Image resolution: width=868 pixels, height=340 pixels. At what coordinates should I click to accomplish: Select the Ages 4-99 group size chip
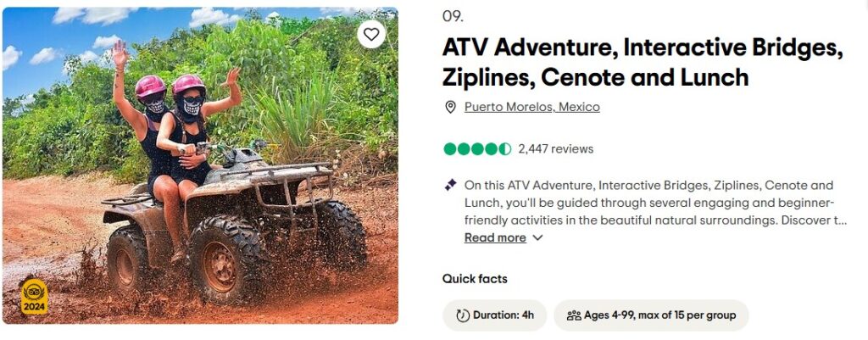point(651,315)
